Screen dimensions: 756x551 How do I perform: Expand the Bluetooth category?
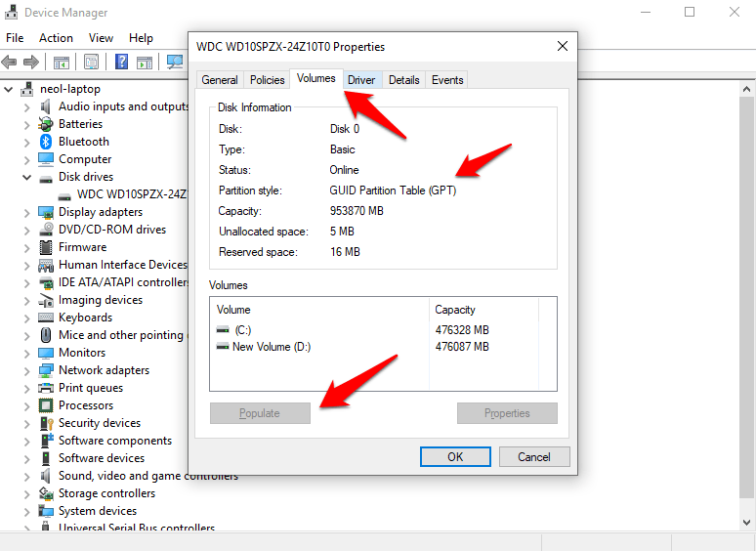click(x=27, y=142)
